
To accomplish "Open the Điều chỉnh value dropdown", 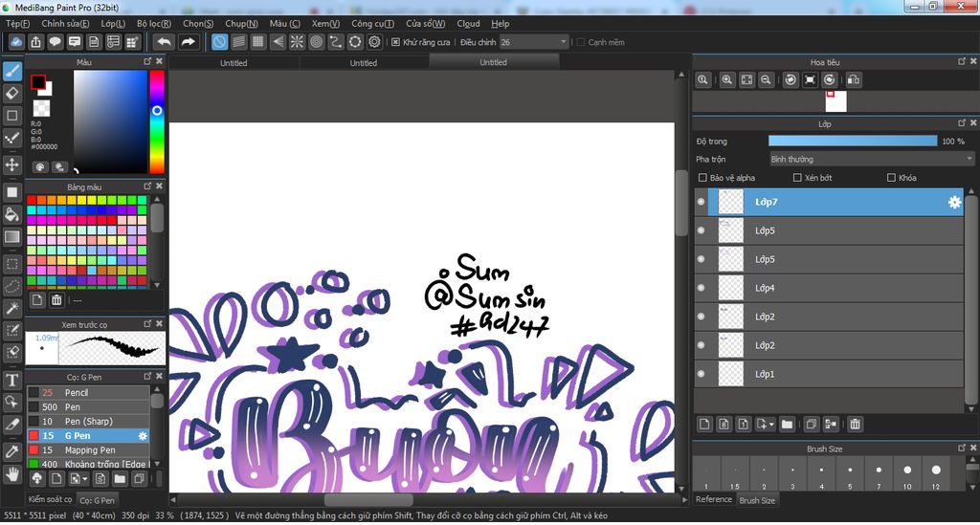I will pos(534,42).
